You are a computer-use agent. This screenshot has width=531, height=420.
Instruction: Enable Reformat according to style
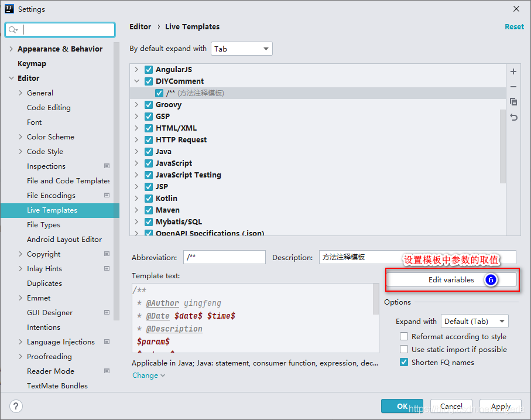pyautogui.click(x=404, y=336)
